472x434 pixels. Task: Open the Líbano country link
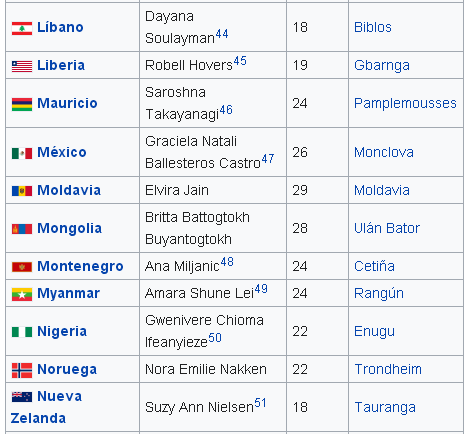[x=60, y=27]
